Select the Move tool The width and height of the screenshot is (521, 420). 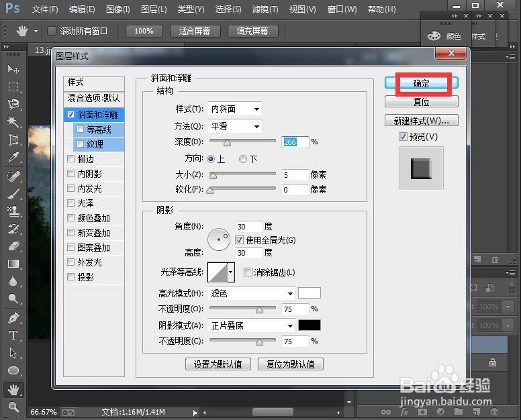(x=13, y=69)
